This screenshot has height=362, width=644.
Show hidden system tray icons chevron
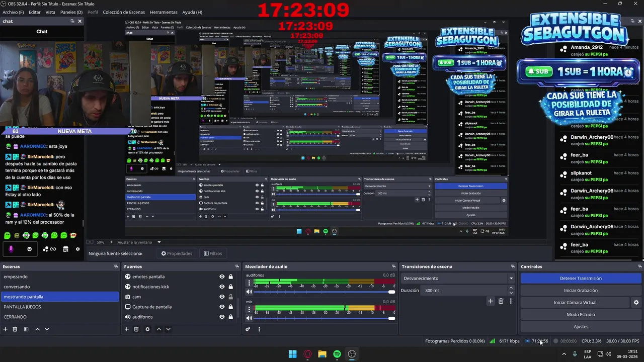[x=563, y=354]
